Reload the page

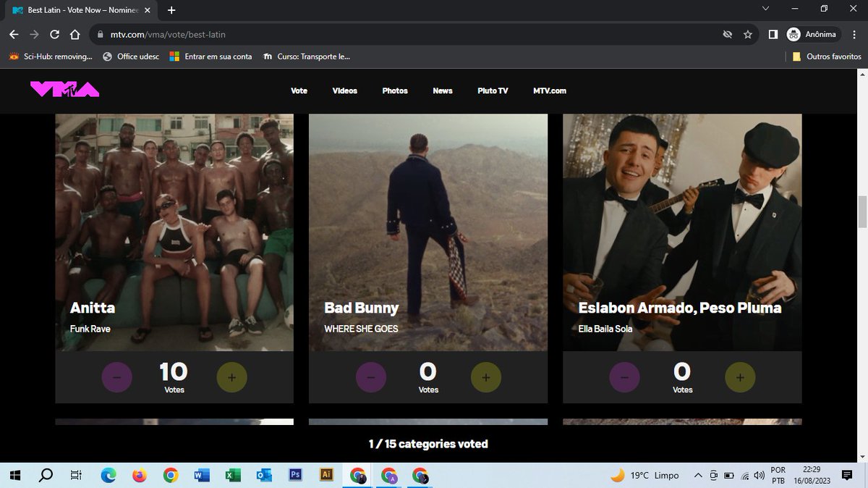54,34
